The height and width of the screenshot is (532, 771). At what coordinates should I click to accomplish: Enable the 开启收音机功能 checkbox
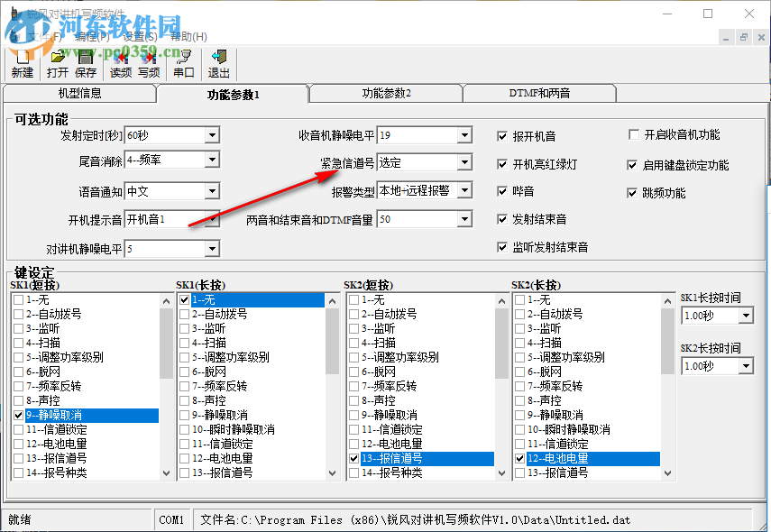click(x=635, y=134)
